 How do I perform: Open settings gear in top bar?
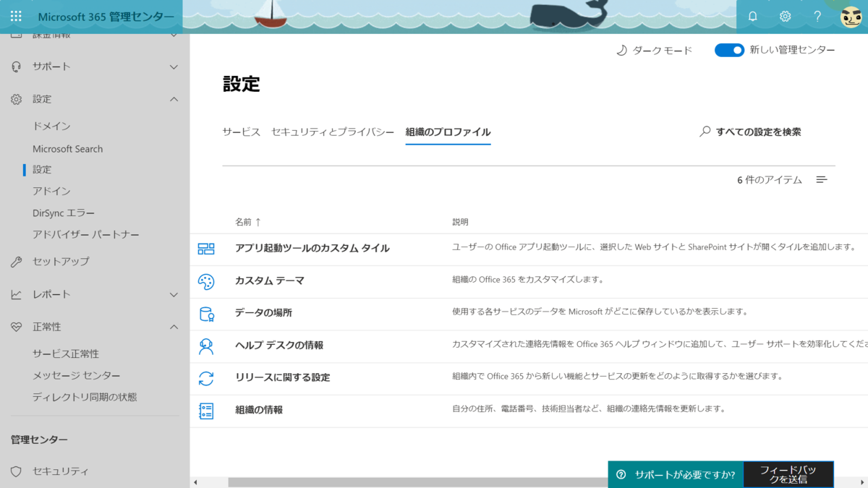click(785, 16)
